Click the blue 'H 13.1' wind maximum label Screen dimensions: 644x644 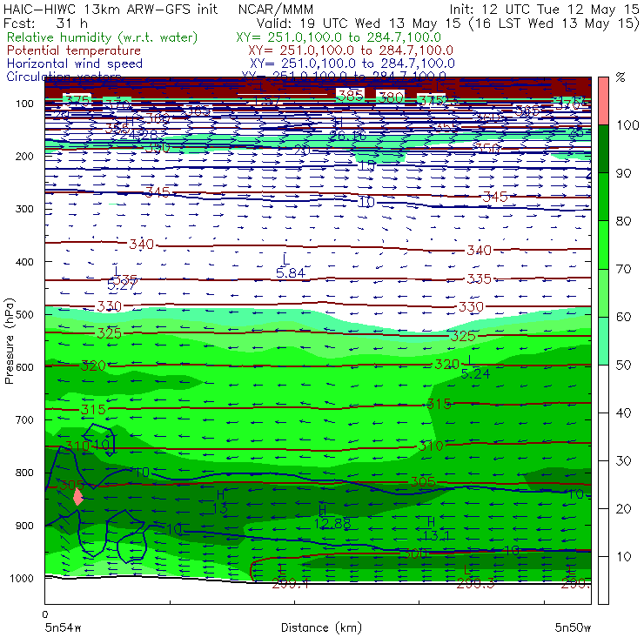coord(436,529)
